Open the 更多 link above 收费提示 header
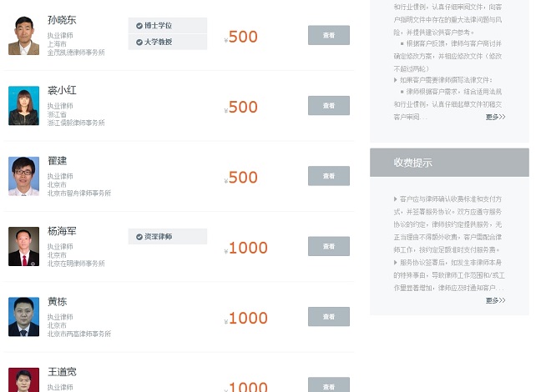The width and height of the screenshot is (536, 392). click(x=495, y=117)
